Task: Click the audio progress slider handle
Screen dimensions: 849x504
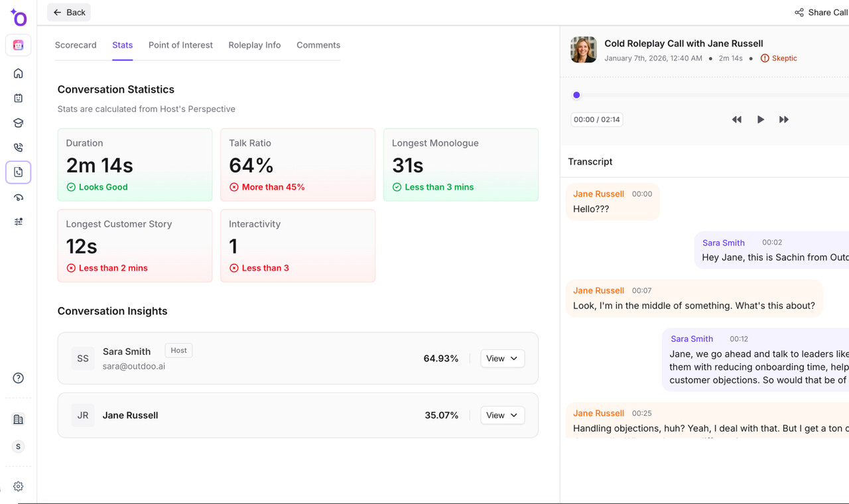Action: 576,95
